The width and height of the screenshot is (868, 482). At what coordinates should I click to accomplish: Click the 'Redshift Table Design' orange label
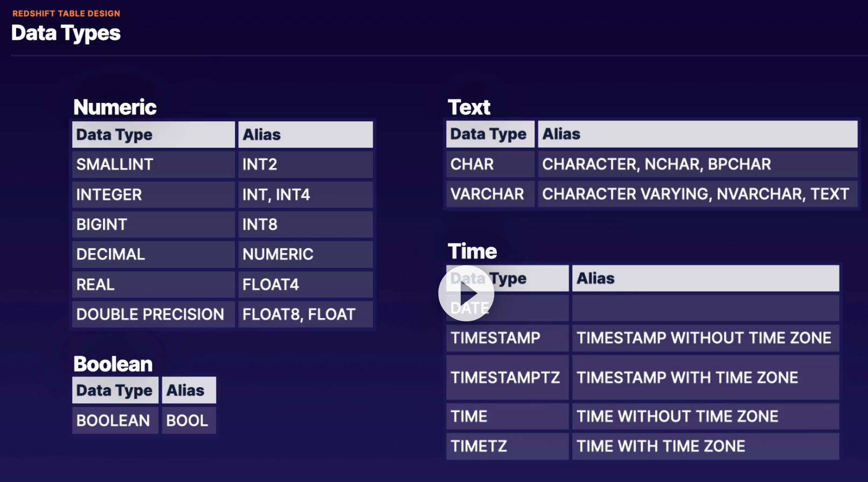pyautogui.click(x=66, y=13)
